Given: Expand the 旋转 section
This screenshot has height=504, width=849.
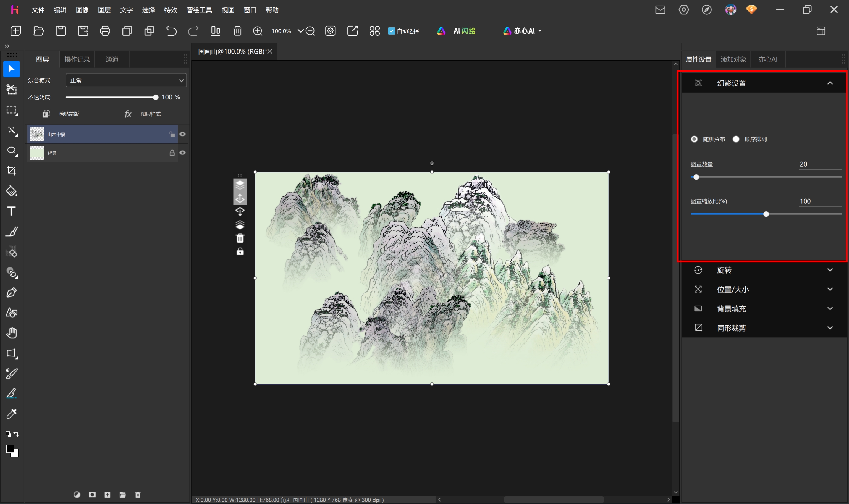Looking at the screenshot, I should tap(830, 270).
